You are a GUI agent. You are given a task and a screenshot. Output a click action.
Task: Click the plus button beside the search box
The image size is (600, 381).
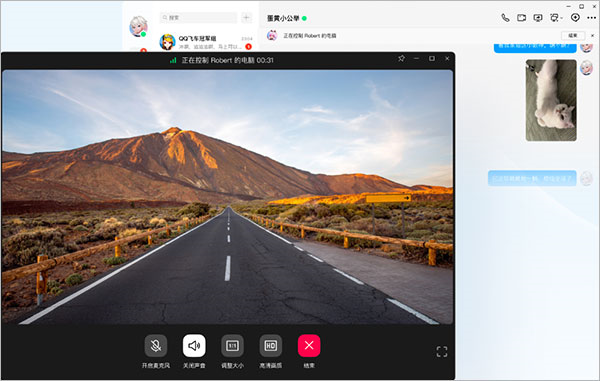(x=246, y=18)
